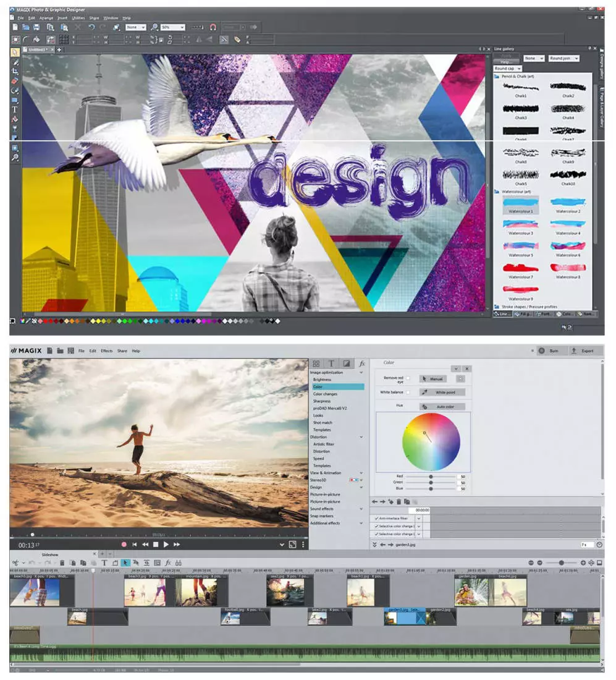616x680 pixels.
Task: Click the Undo arrow in Designer toolbar
Action: [x=91, y=27]
